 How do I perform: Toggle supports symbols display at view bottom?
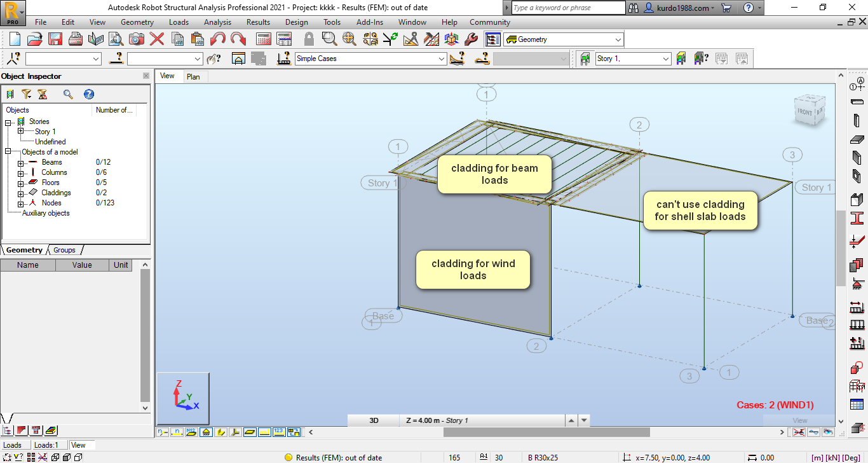pyautogui.click(x=206, y=432)
